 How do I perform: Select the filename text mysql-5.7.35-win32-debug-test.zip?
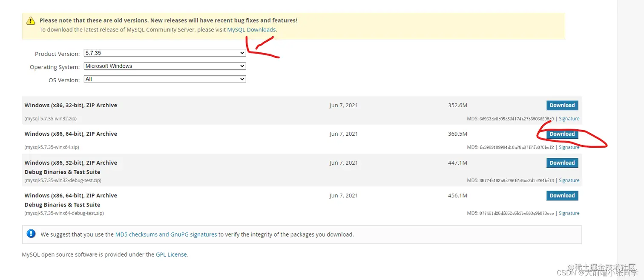(x=63, y=180)
